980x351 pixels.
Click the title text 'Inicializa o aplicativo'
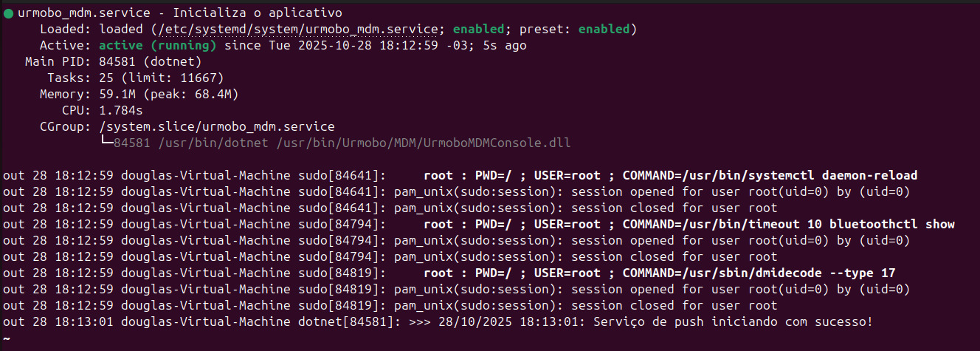point(258,13)
